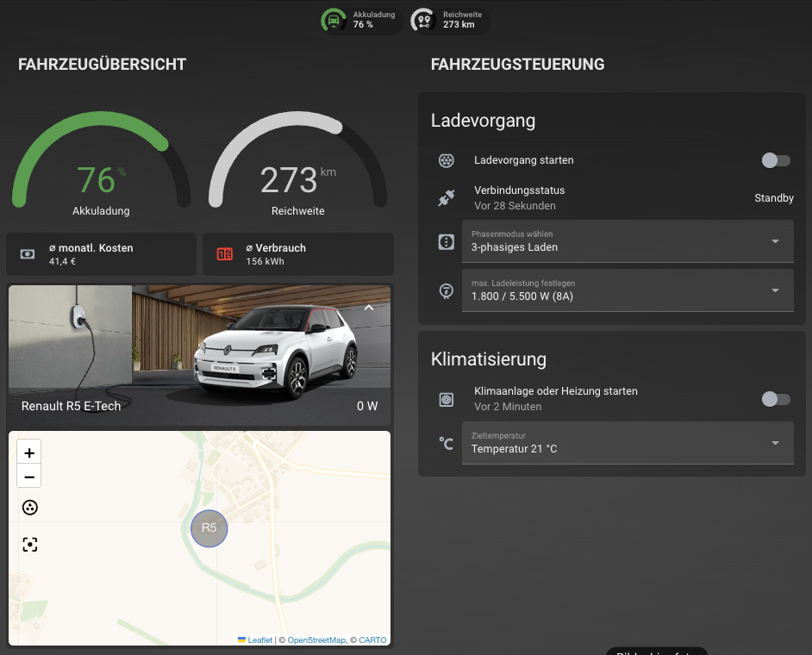Click the FAHRZEUGÜBERSICHT heading
Viewport: 812px width, 655px height.
[x=102, y=64]
